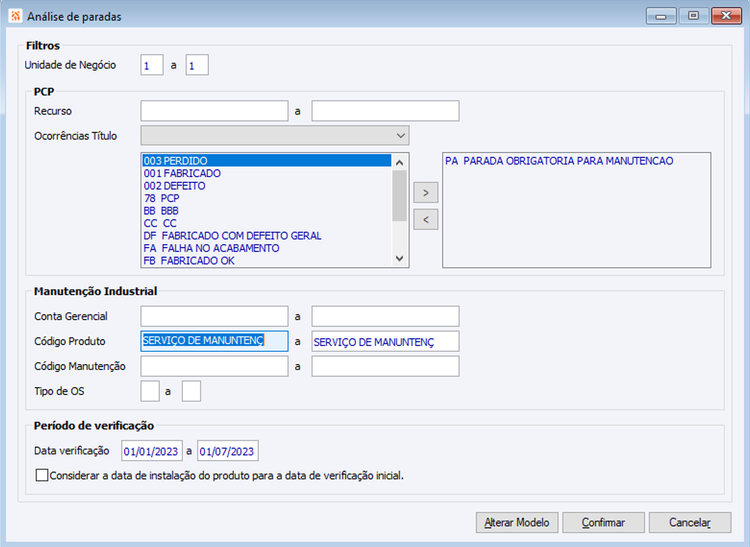Click the initial Código Manutenção field
The width and height of the screenshot is (750, 547).
214,366
